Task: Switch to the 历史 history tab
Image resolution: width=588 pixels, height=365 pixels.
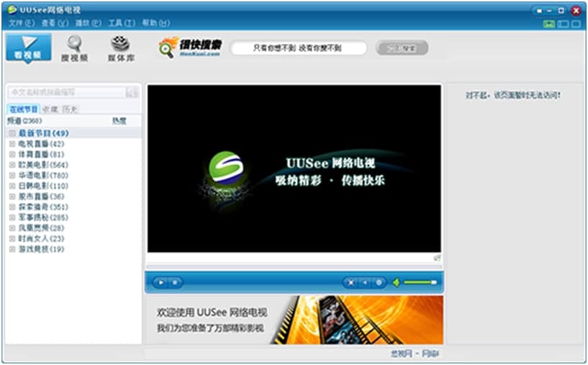Action: click(x=70, y=109)
